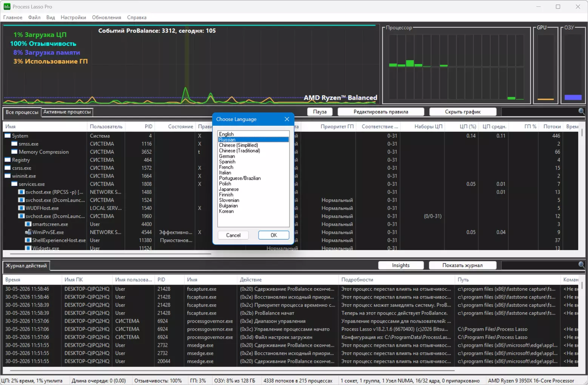Click the process search magnifier icon

tap(582, 111)
